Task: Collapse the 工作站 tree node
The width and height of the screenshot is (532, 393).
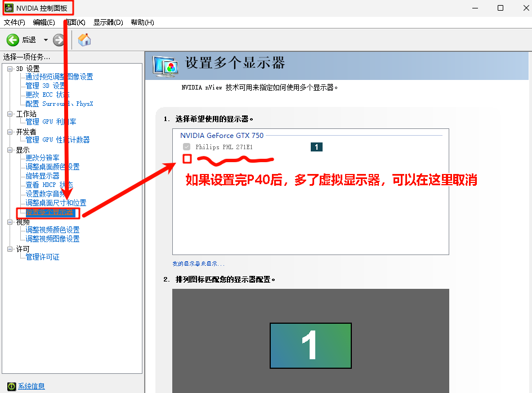Action: pos(10,114)
